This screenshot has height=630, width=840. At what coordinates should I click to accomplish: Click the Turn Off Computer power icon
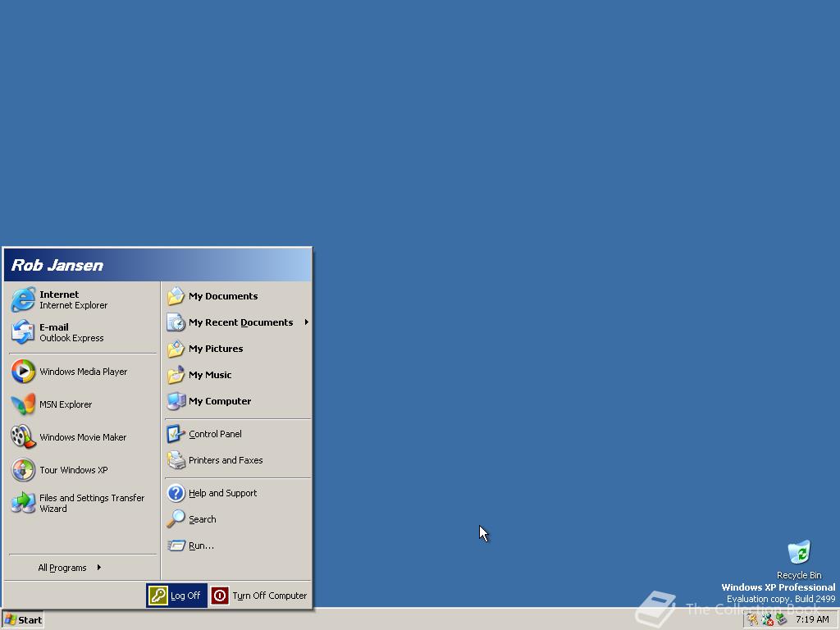tap(220, 596)
